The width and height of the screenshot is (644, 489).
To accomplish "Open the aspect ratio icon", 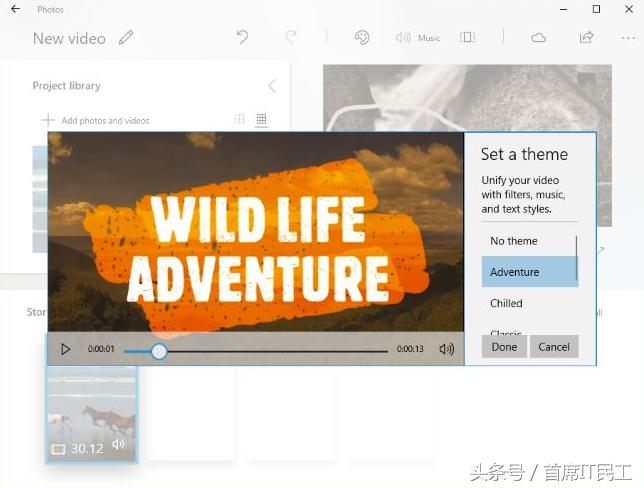I will point(467,37).
